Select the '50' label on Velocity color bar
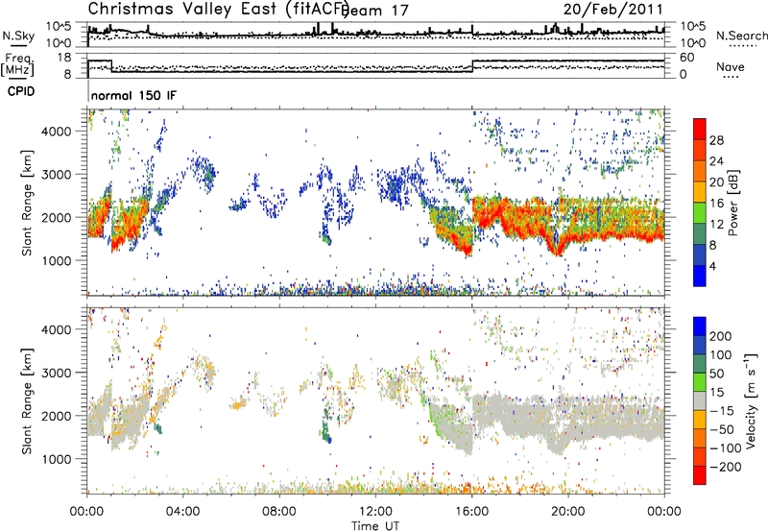The height and width of the screenshot is (532, 768). (x=716, y=374)
